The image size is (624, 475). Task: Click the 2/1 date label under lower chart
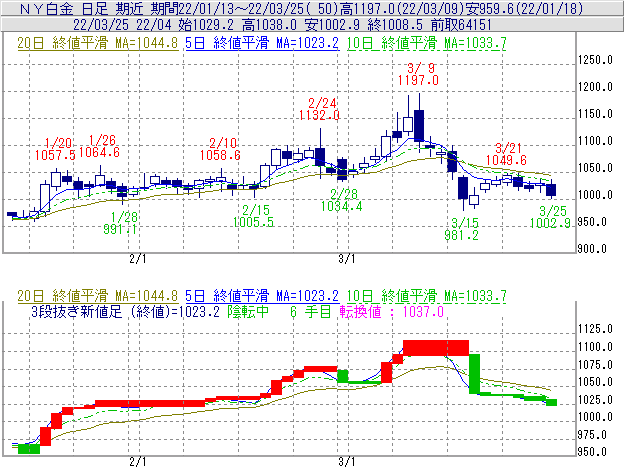point(138,462)
